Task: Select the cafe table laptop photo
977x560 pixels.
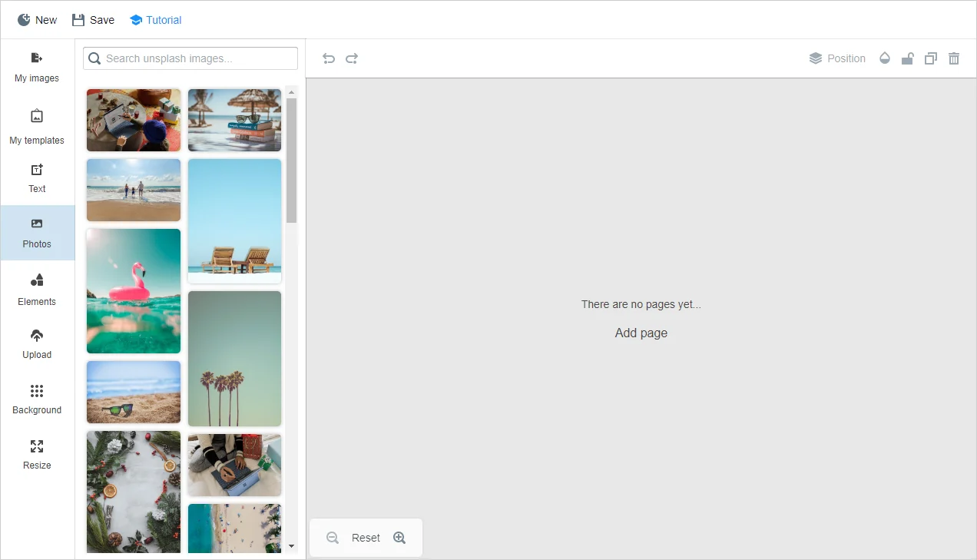Action: pos(134,120)
